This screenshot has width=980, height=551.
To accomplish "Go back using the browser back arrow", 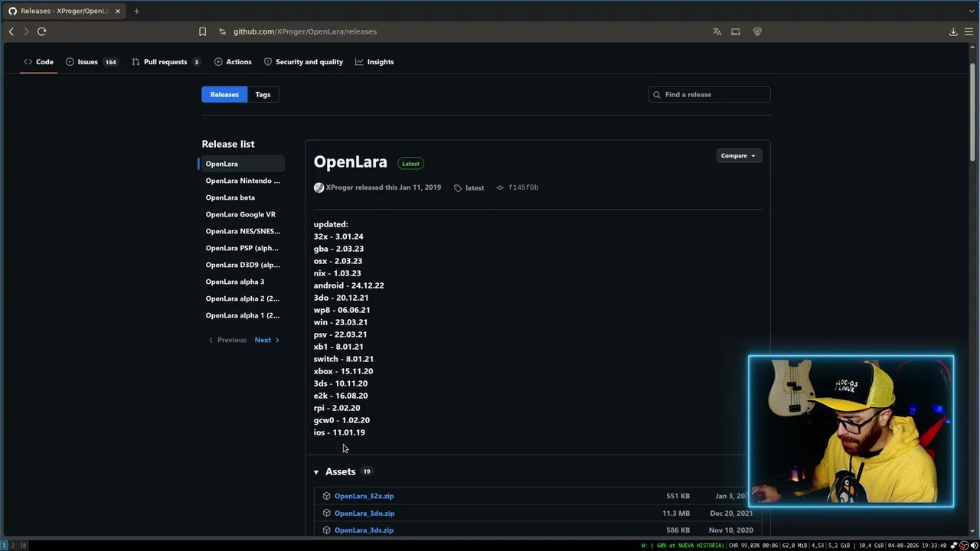I will pos(11,31).
